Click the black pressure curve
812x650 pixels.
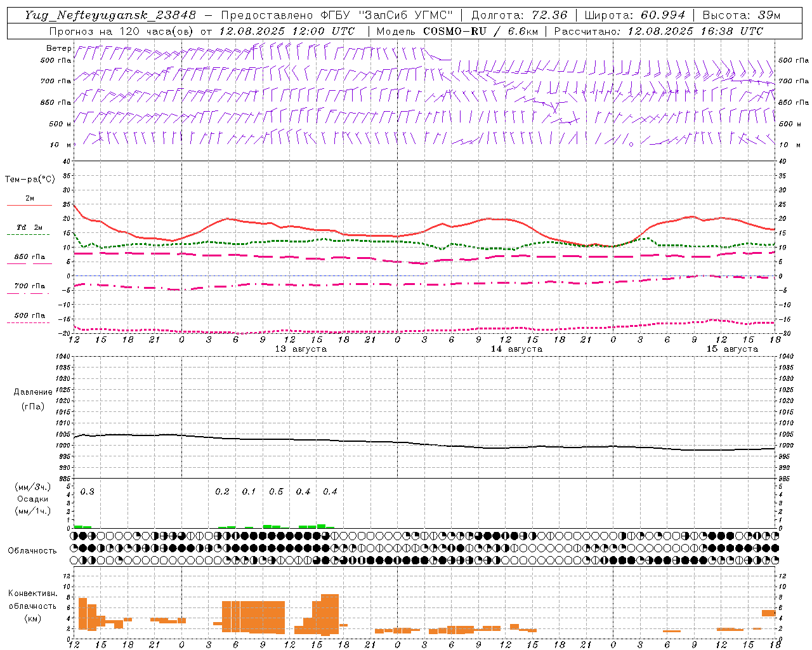click(x=424, y=444)
